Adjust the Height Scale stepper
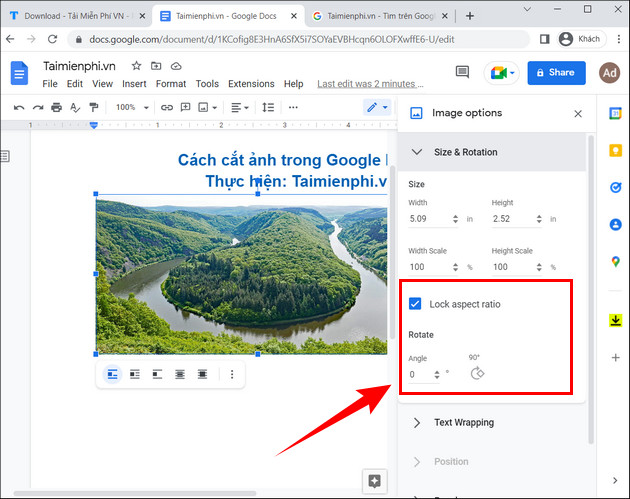 click(x=539, y=267)
